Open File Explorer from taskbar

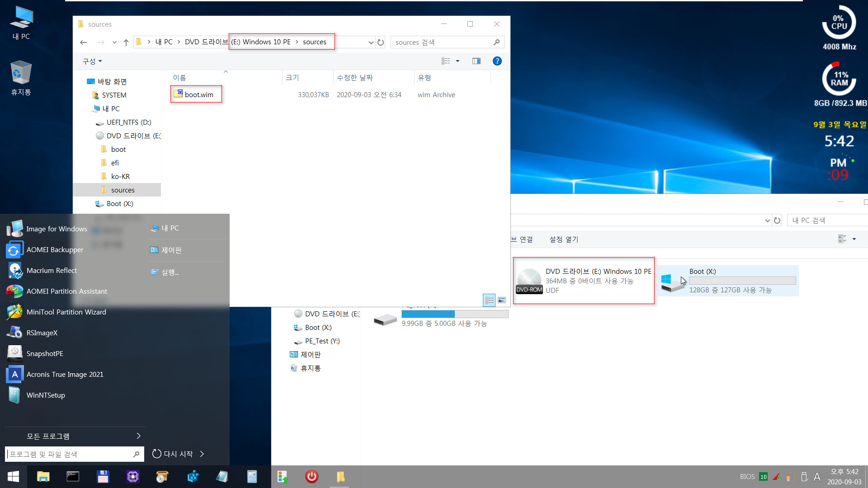coord(43,477)
